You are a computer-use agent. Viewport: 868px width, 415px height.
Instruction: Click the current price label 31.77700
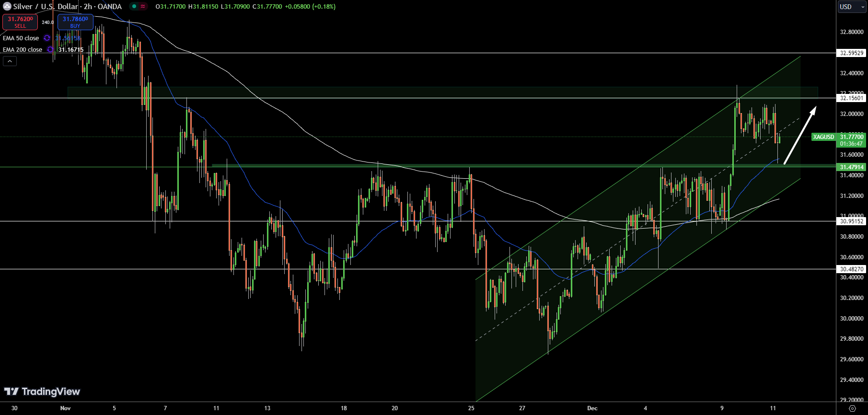[852, 137]
